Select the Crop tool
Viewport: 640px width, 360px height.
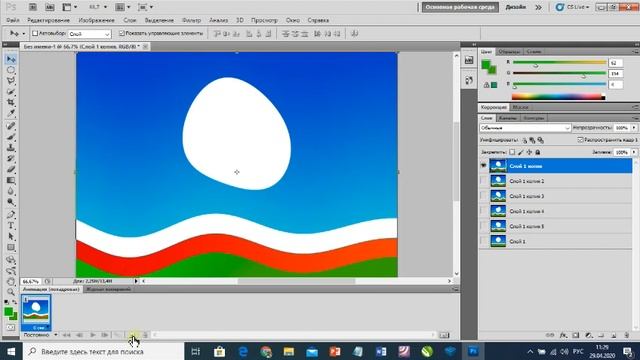[x=11, y=102]
